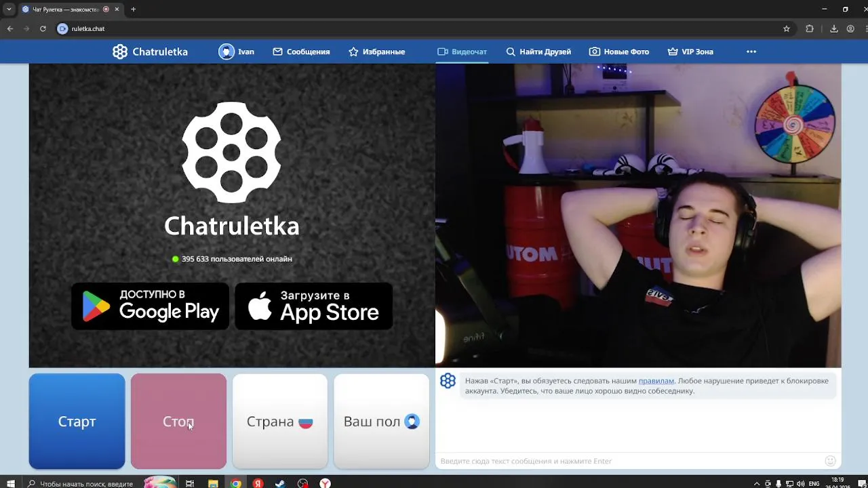Click the camera site-info icon in address bar
This screenshot has width=868, height=488.
pos(62,28)
